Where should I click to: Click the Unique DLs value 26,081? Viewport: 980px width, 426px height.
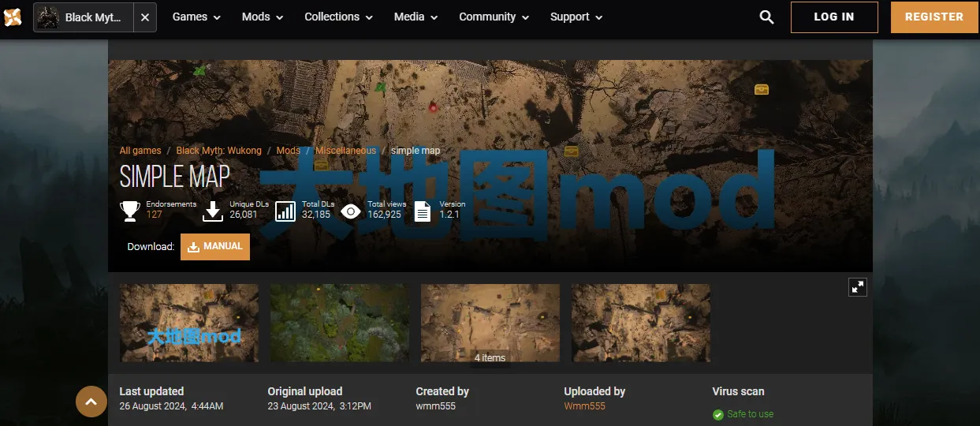click(244, 215)
